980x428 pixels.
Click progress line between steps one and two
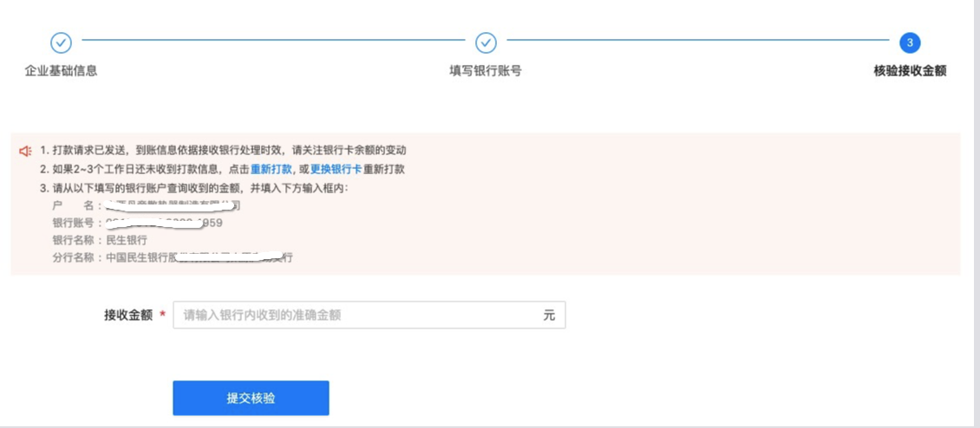tap(273, 40)
